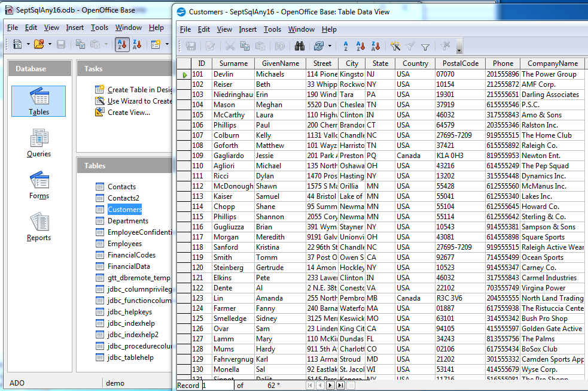Image resolution: width=588 pixels, height=391 pixels.
Task: Click the Cut scissors icon in Table Data View
Action: click(230, 46)
